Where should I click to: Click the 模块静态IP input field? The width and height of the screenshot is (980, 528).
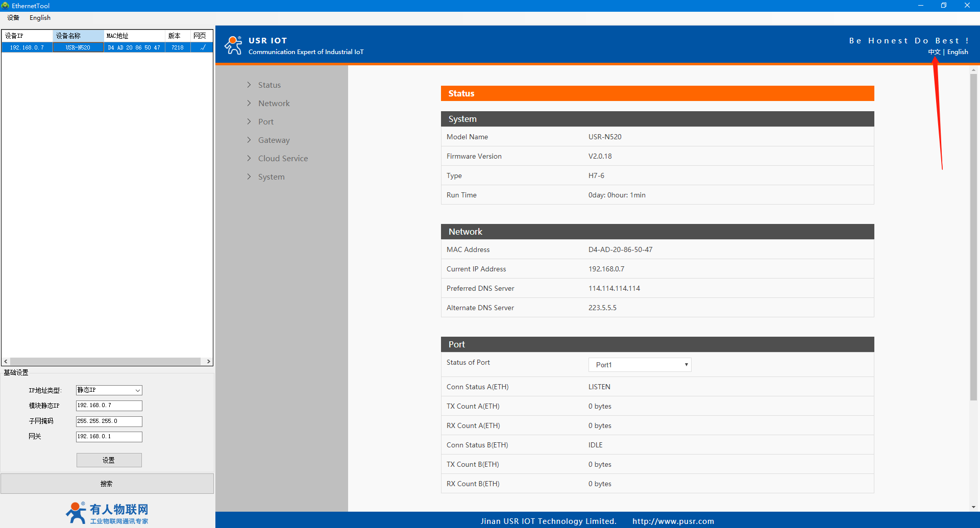click(109, 406)
